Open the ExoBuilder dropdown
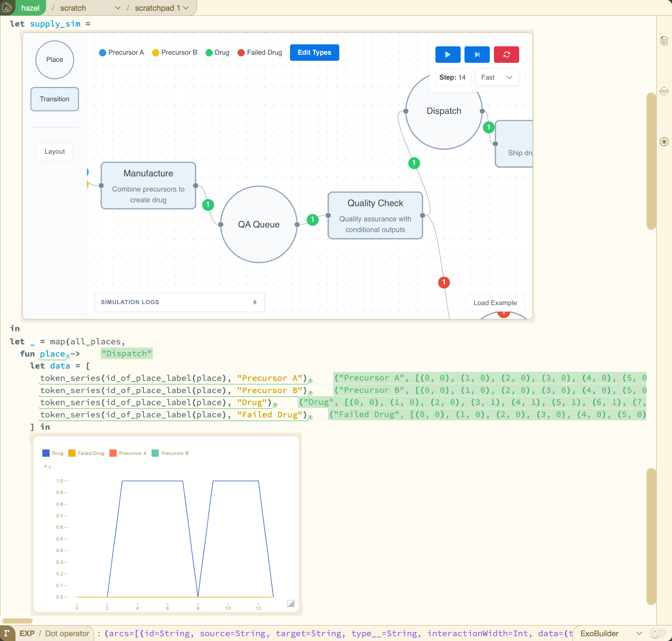The image size is (672, 641). pos(609,633)
